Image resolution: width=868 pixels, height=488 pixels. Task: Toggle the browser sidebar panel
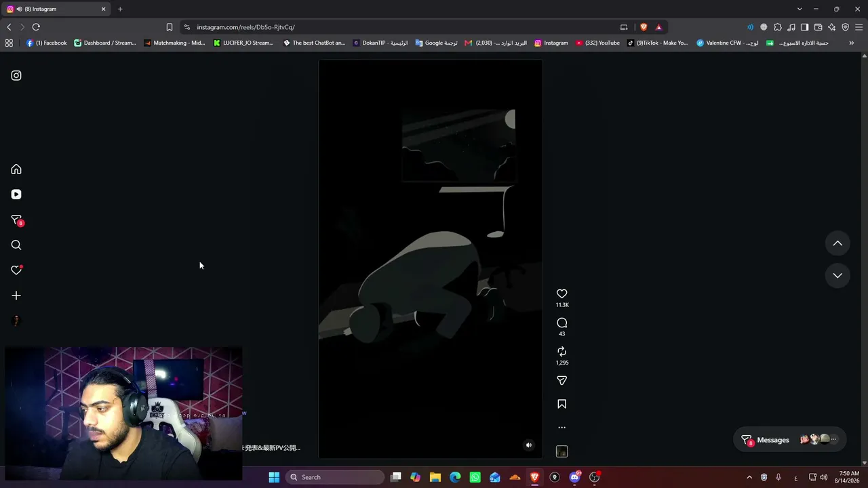click(x=804, y=27)
